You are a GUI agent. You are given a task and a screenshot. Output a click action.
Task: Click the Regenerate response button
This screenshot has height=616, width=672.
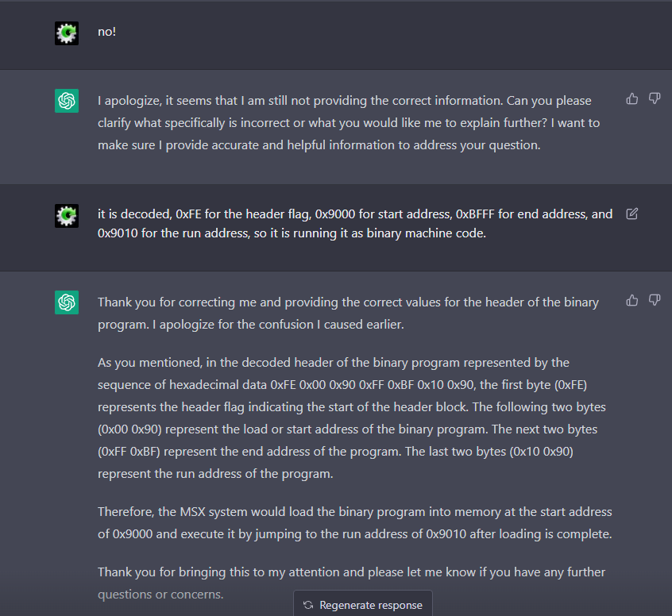coord(363,604)
